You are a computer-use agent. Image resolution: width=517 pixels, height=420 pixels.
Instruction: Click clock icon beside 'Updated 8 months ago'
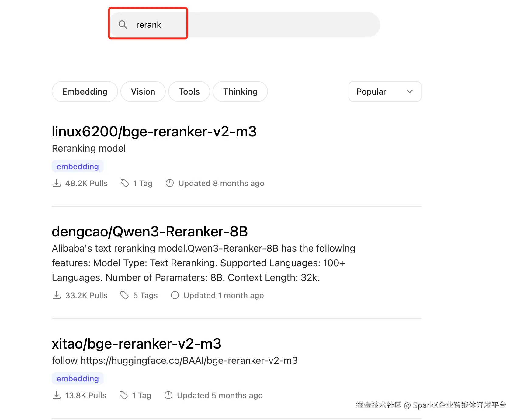coord(169,183)
